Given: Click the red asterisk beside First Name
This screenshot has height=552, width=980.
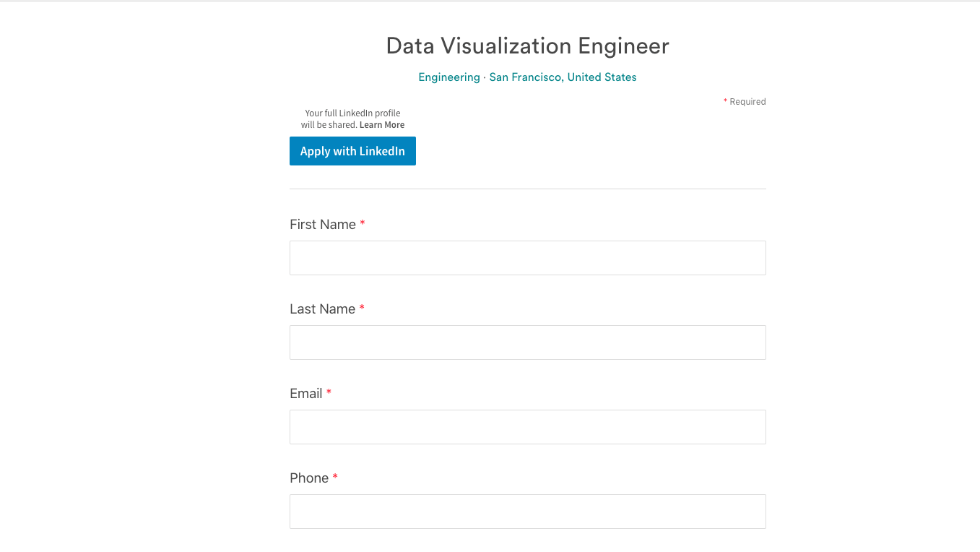Looking at the screenshot, I should 363,224.
